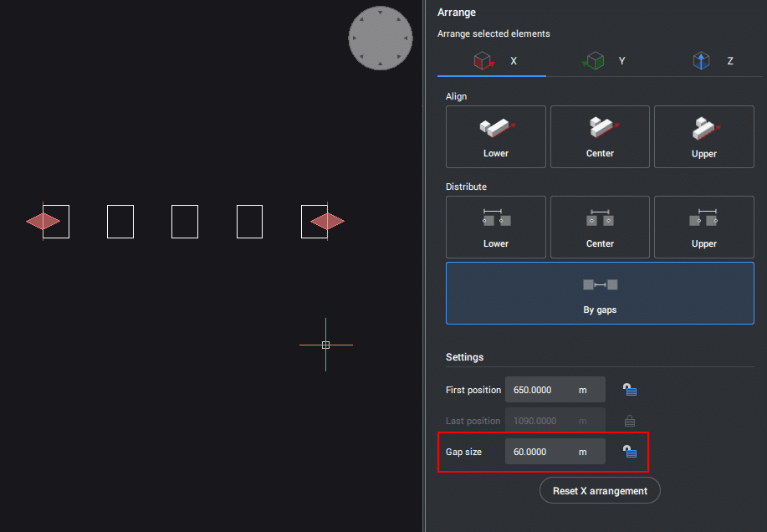
Task: Switch to the X axis tab
Action: [x=492, y=61]
